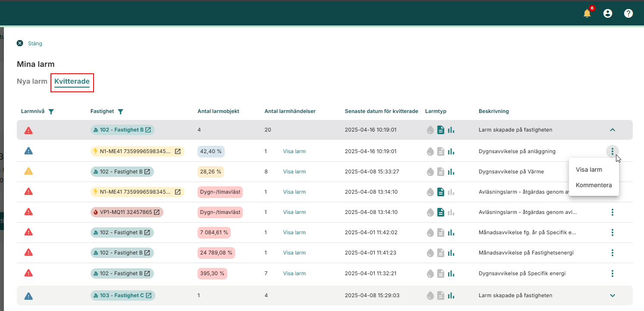Screen dimensions: 644x311
Task: Choose Kommentera in the context menu
Action: [x=594, y=185]
